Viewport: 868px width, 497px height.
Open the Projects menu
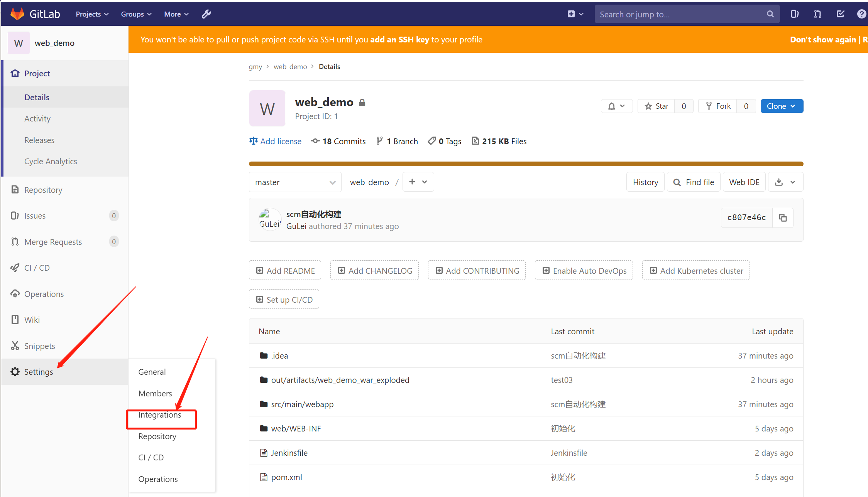click(92, 14)
